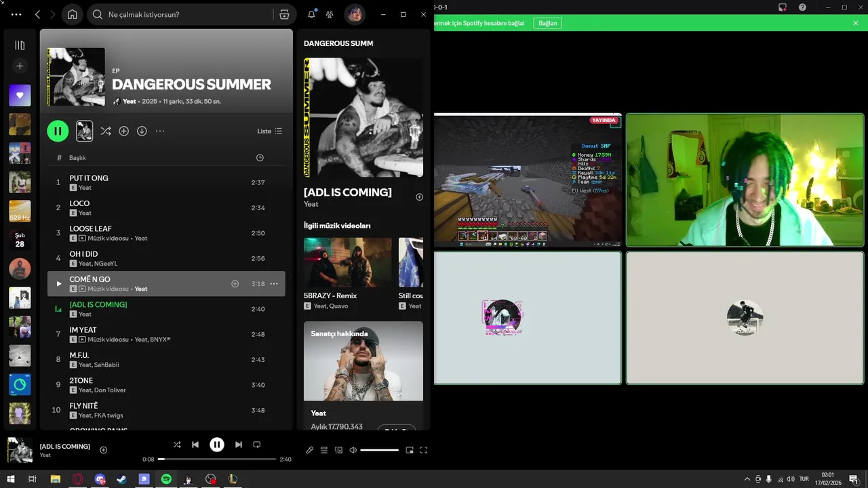Open 'Müzik videosu' link on COMË N GO
The height and width of the screenshot is (488, 868).
coord(108,289)
